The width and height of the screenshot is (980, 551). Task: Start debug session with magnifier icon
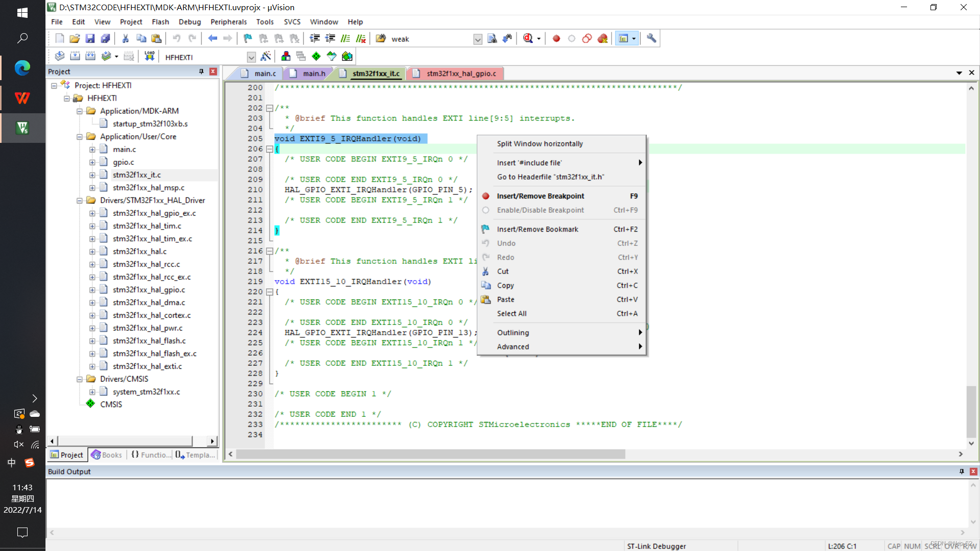click(x=528, y=38)
